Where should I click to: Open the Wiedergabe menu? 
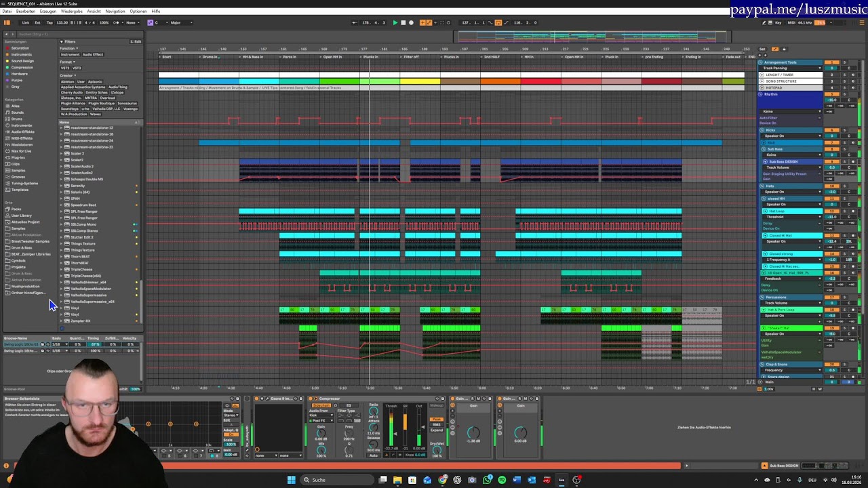[x=72, y=12]
